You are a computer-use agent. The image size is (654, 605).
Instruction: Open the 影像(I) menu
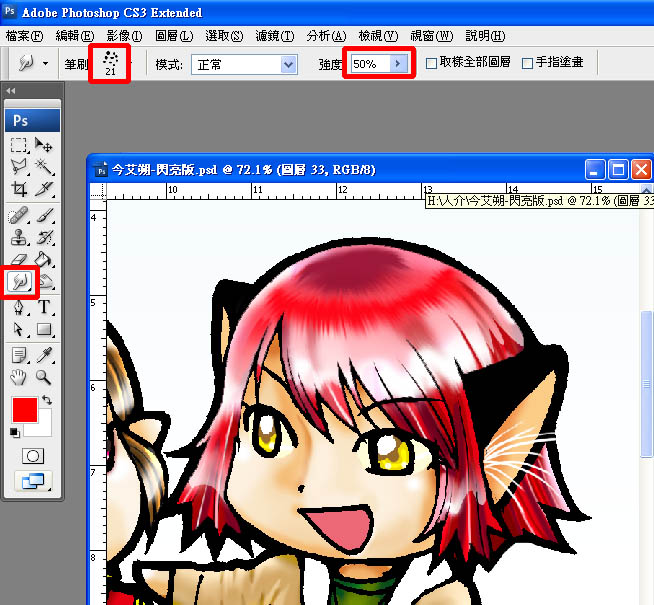click(124, 36)
